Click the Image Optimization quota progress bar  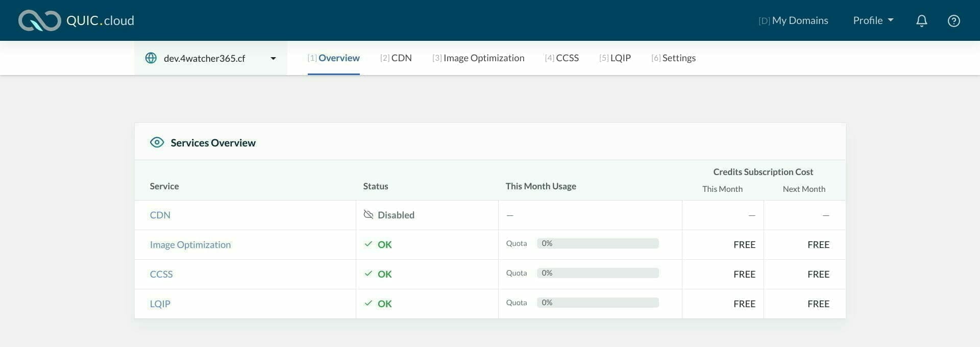point(598,243)
